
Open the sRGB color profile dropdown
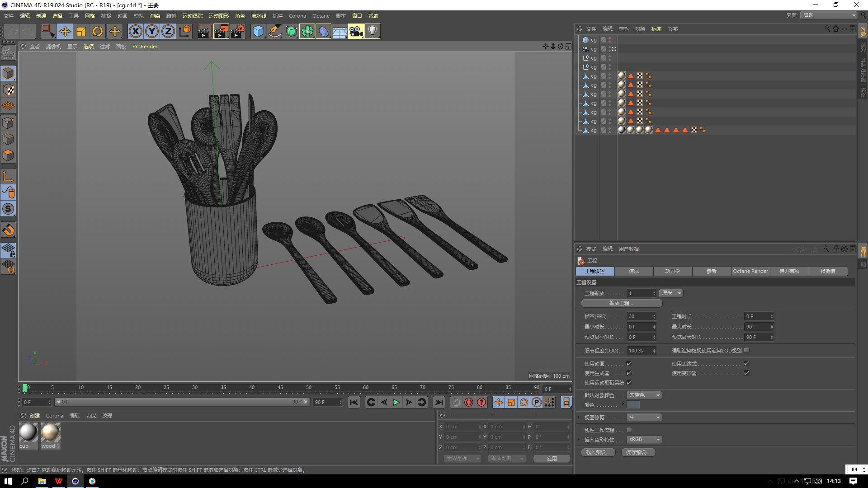[x=644, y=440]
